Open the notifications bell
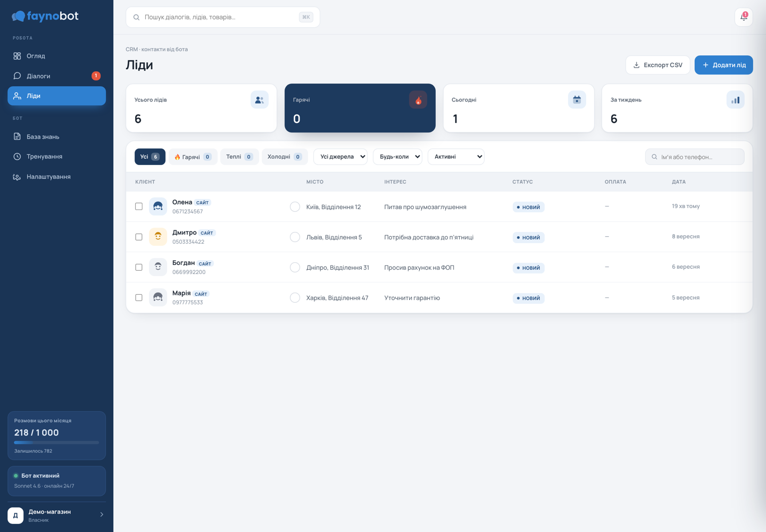766x532 pixels. click(x=744, y=17)
